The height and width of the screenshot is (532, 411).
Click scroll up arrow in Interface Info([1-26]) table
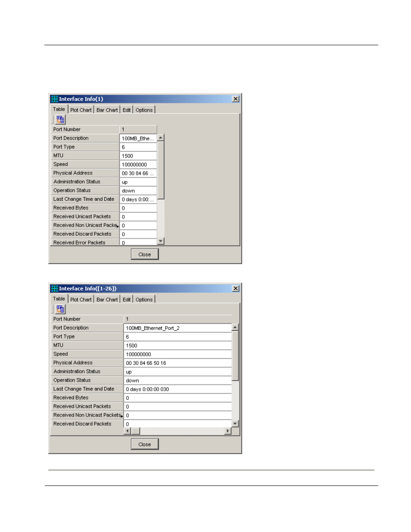(x=235, y=327)
